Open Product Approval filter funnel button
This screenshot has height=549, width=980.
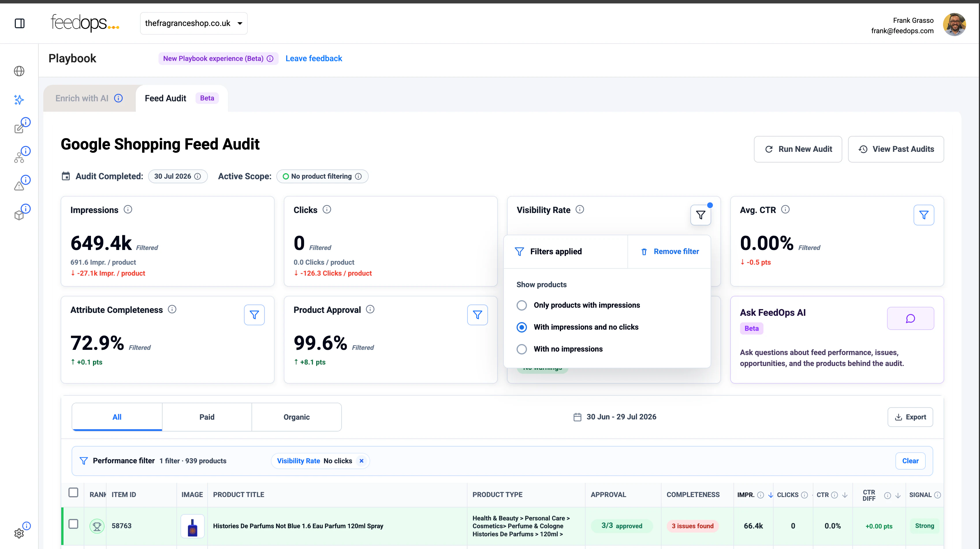(478, 315)
